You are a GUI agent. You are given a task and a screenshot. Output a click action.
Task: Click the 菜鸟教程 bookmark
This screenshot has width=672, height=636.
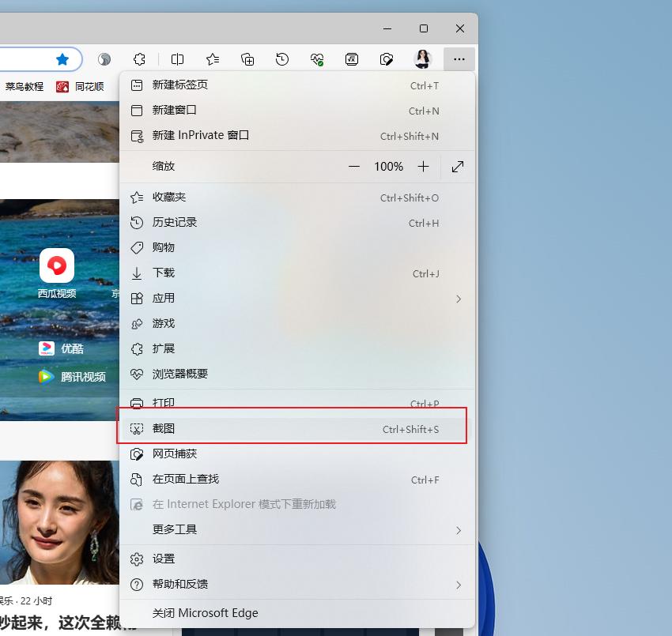click(x=25, y=87)
